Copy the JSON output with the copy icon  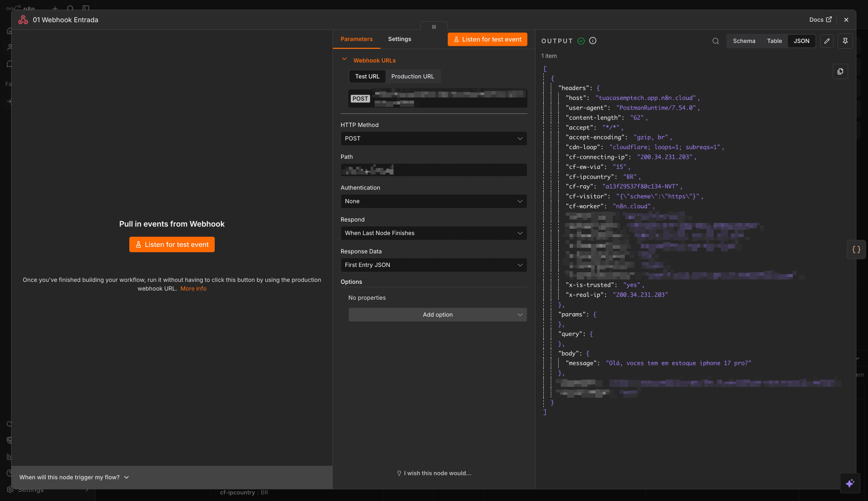[x=840, y=71]
